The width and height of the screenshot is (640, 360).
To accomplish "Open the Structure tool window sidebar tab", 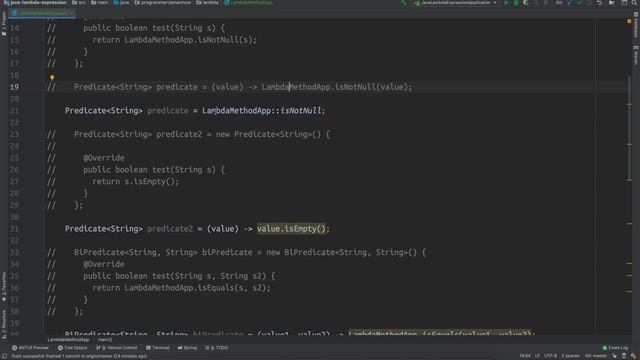I will (x=4, y=324).
